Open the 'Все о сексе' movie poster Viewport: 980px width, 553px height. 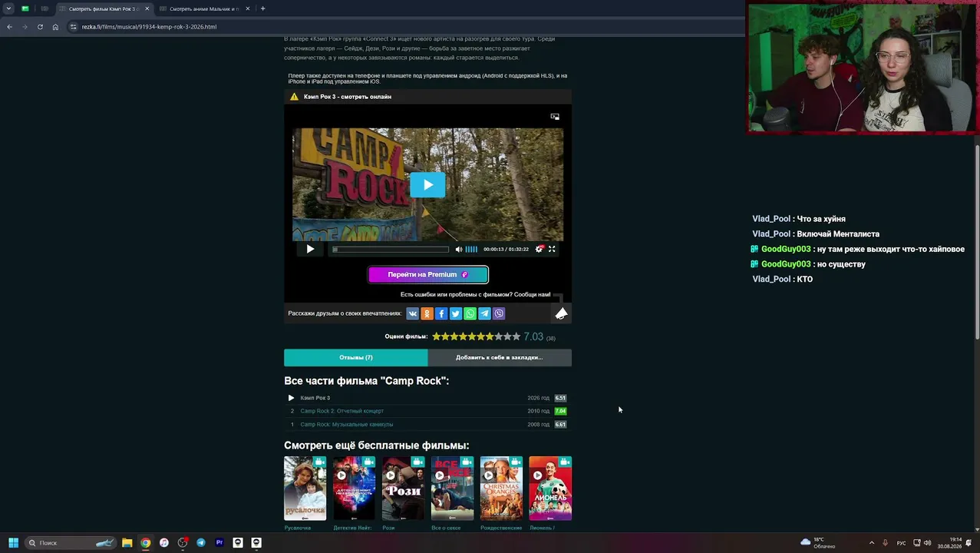[x=452, y=488]
